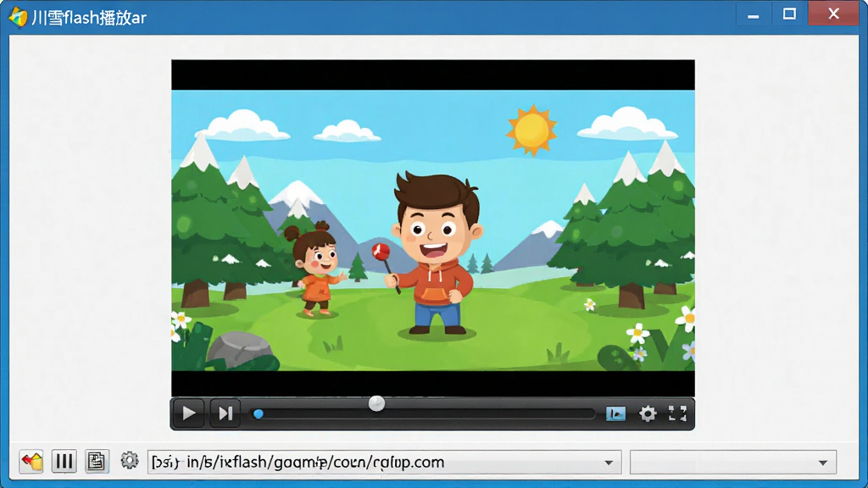This screenshot has height=488, width=868.
Task: Open player settings gear in the video control bar
Action: (x=648, y=413)
